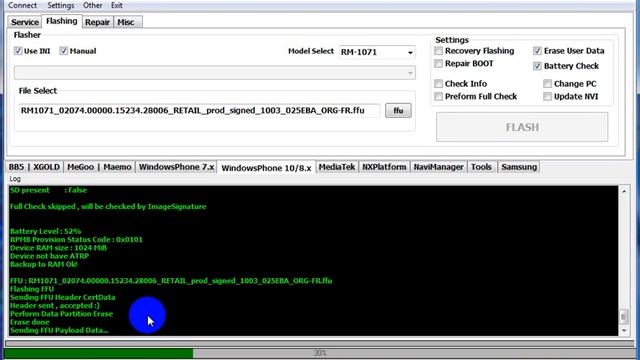This screenshot has height=360, width=640.
Task: Click the log scrollbar down arrow
Action: tap(624, 331)
